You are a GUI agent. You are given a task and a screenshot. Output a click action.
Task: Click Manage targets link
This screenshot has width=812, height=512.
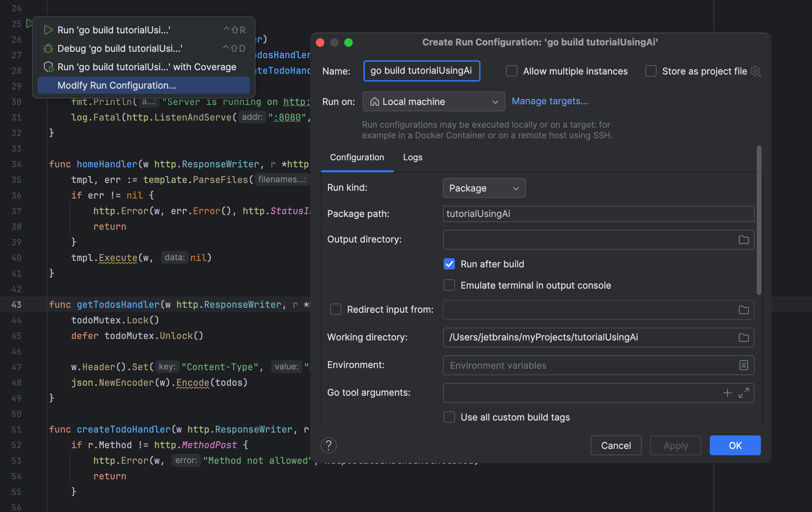click(549, 101)
